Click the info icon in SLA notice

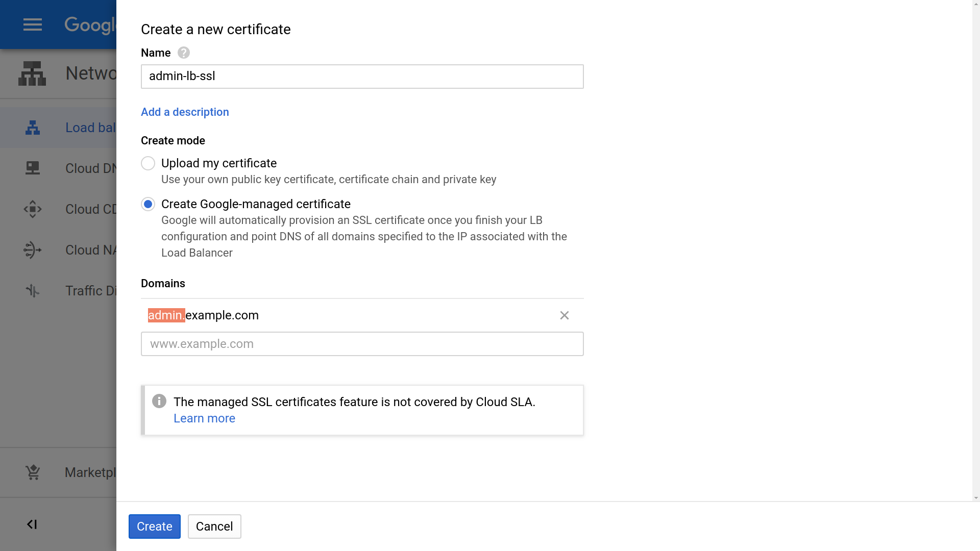click(159, 402)
